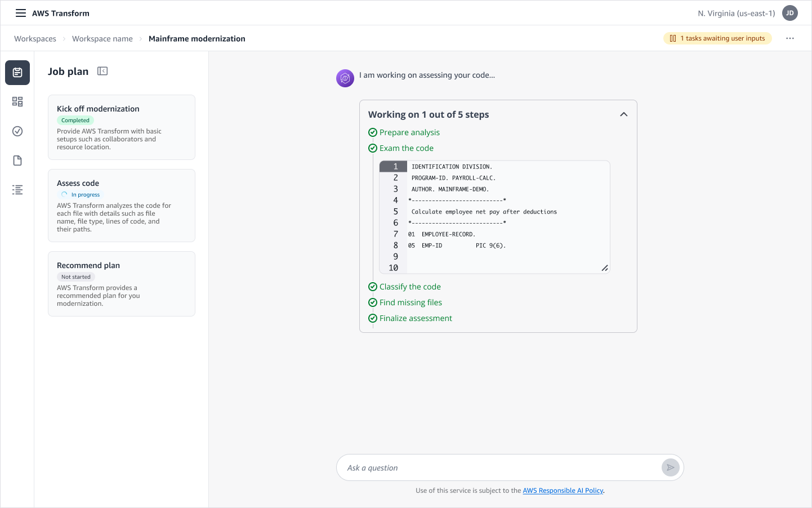Image resolution: width=812 pixels, height=508 pixels.
Task: Click the send message arrow button
Action: 670,467
